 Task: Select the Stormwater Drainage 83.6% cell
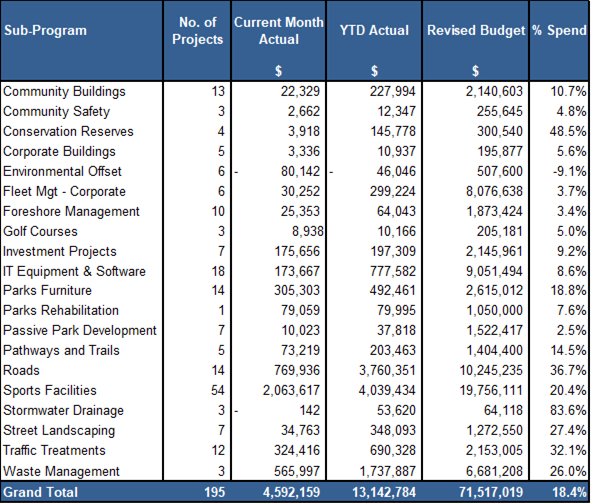pos(568,411)
